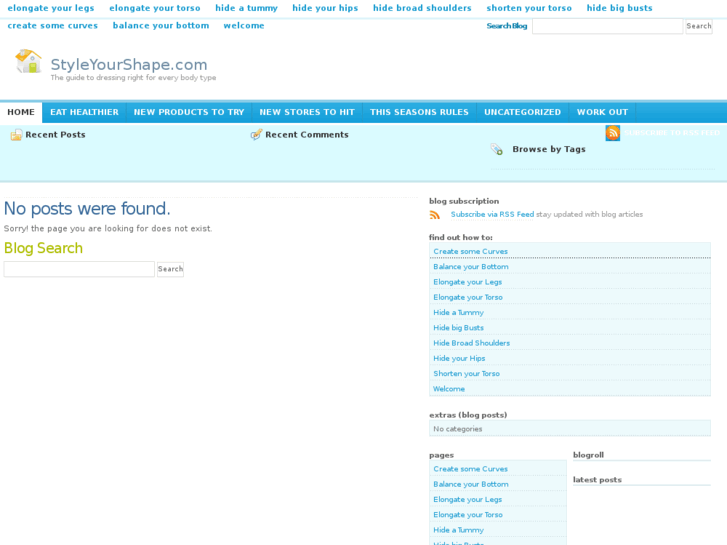Open Create some Curves under pages

point(471,469)
